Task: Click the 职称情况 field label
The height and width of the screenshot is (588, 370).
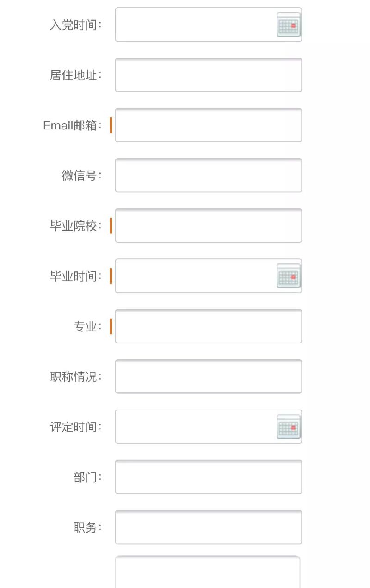Action: click(75, 377)
